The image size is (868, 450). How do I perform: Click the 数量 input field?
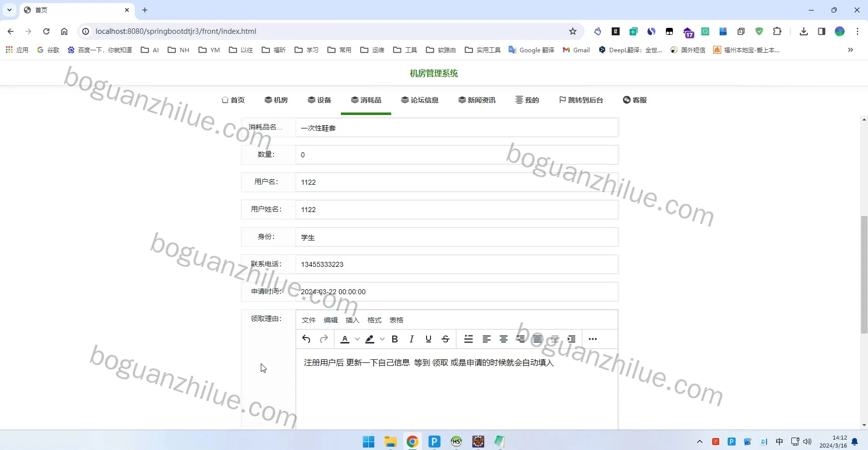click(457, 155)
